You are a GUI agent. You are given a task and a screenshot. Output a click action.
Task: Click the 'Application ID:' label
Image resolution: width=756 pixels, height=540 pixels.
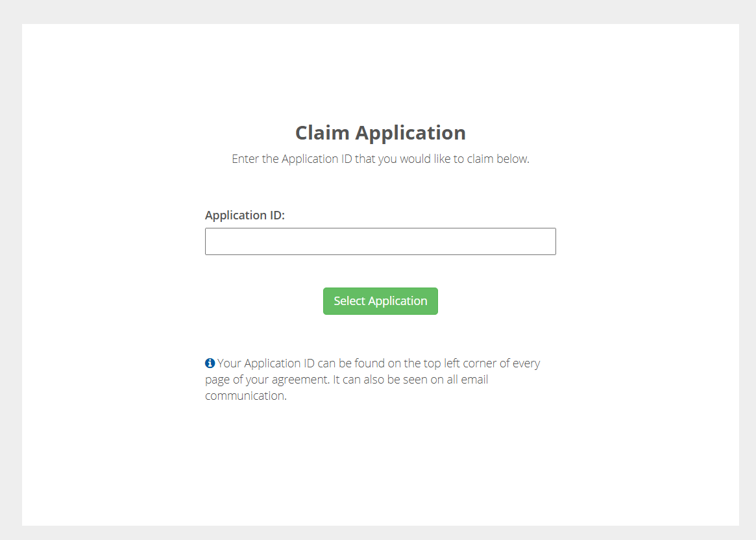coord(245,215)
